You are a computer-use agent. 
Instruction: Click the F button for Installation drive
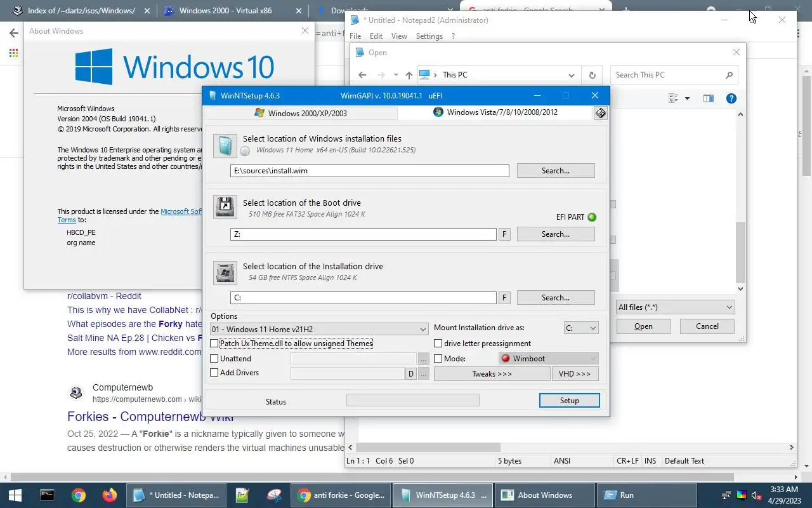[504, 298]
